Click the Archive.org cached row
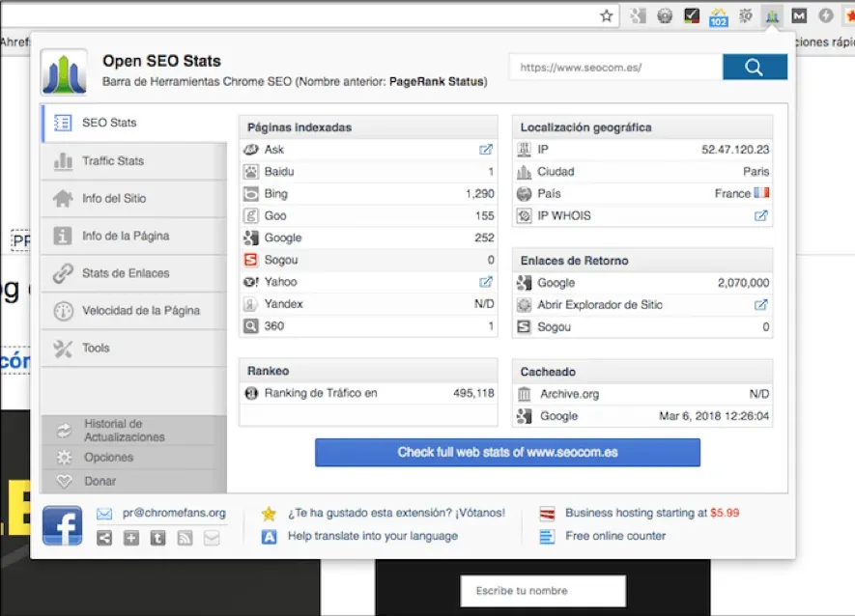The height and width of the screenshot is (616, 855). 642,394
